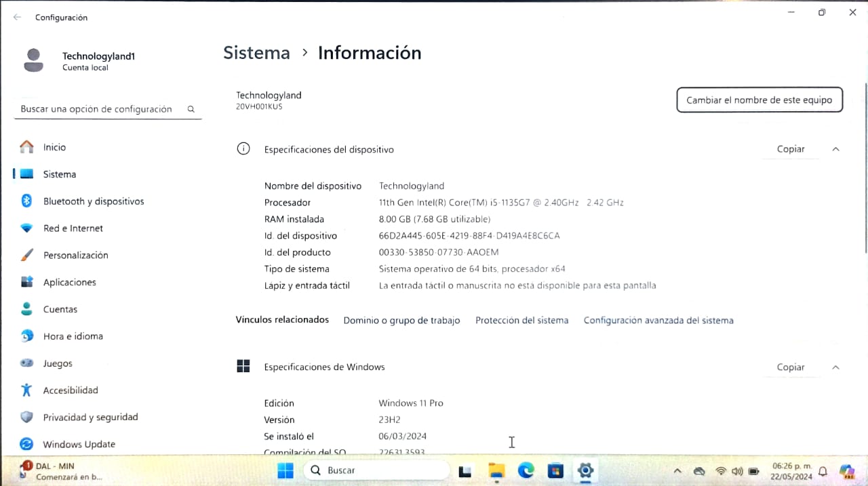Click the battery tray icon
The image size is (868, 486).
[x=754, y=471]
